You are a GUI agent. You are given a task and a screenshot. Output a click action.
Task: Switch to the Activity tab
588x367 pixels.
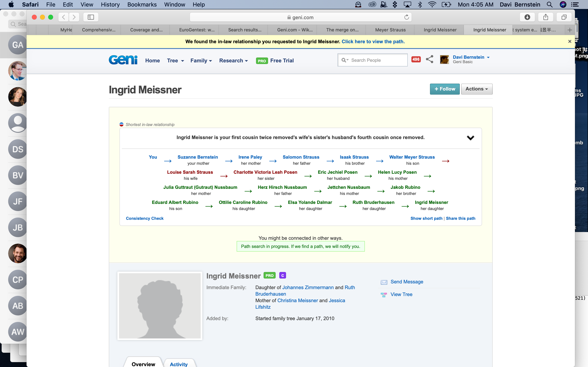[179, 364]
